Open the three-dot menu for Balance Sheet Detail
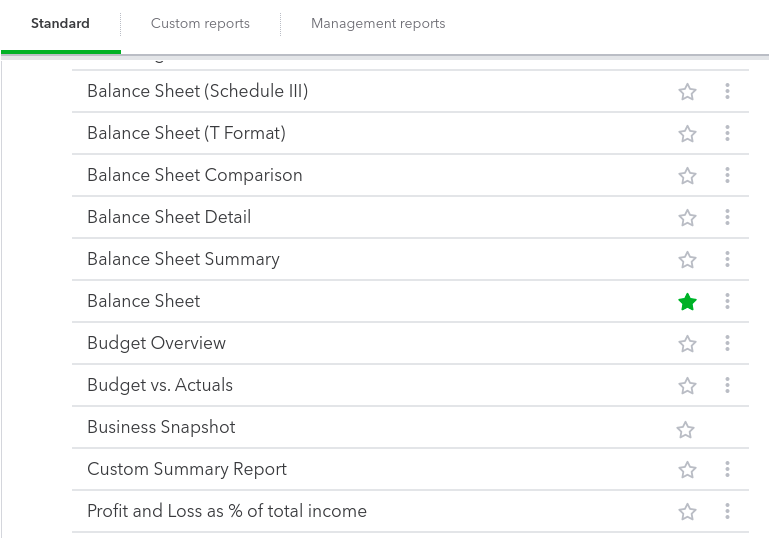Screen dimensions: 769x538 tap(727, 218)
